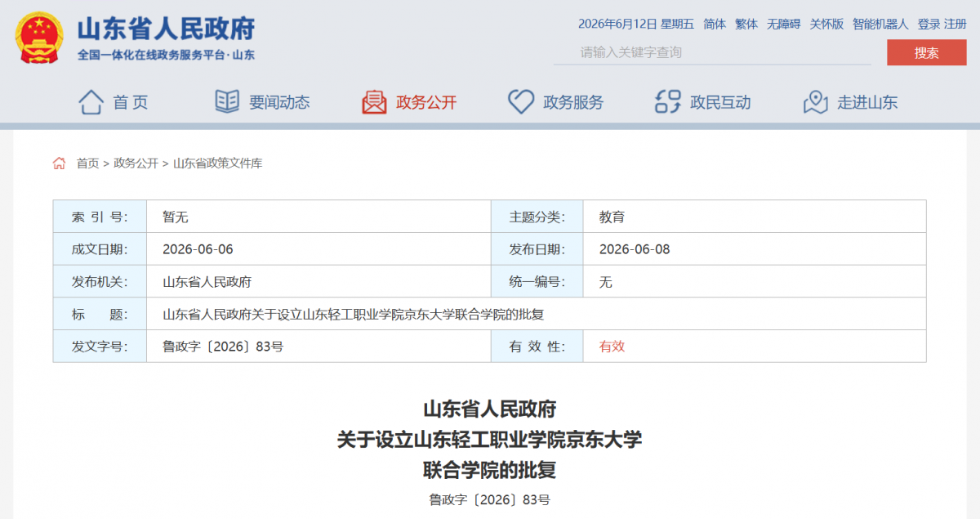Screen dimensions: 980x519
Task: Click the 发布机关 value 山东省人民政府
Action: point(207,282)
